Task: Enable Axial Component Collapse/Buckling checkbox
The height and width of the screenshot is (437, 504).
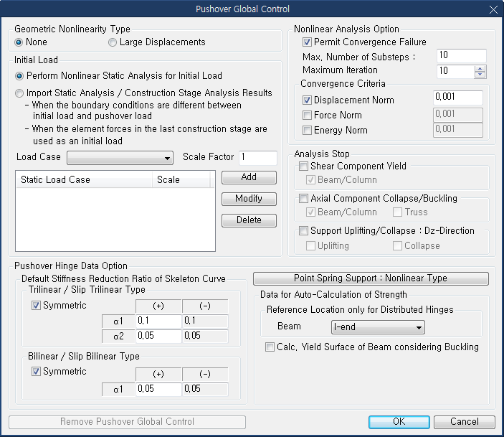Action: tap(303, 199)
